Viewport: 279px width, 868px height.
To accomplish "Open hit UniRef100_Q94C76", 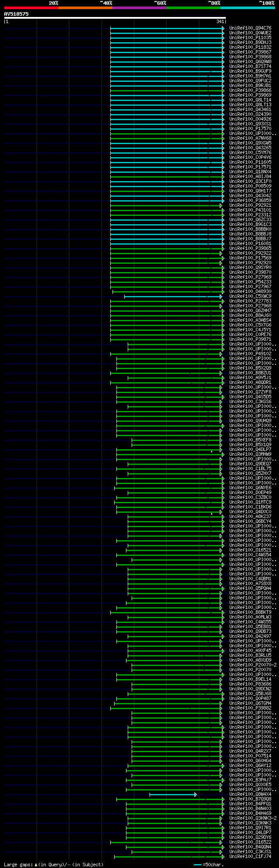I will (x=250, y=28).
